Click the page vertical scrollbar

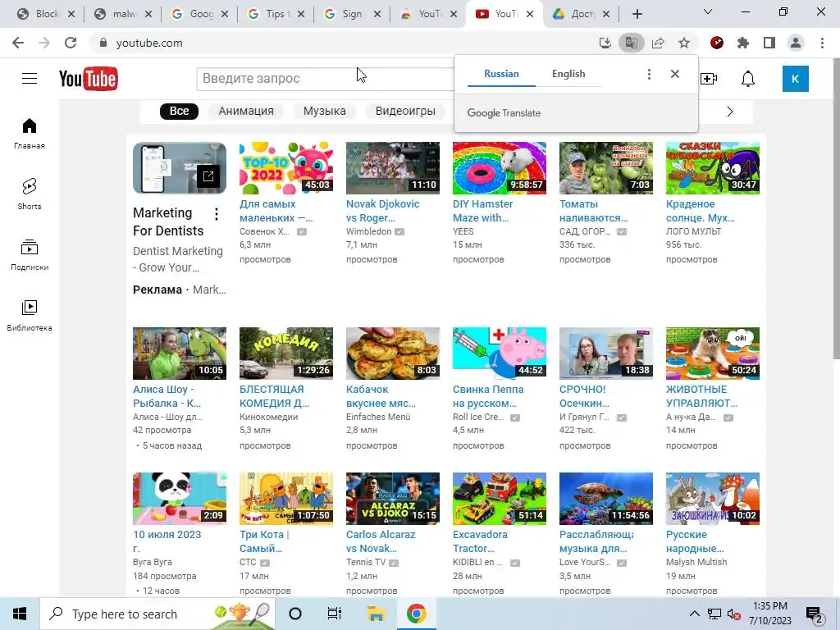click(836, 209)
